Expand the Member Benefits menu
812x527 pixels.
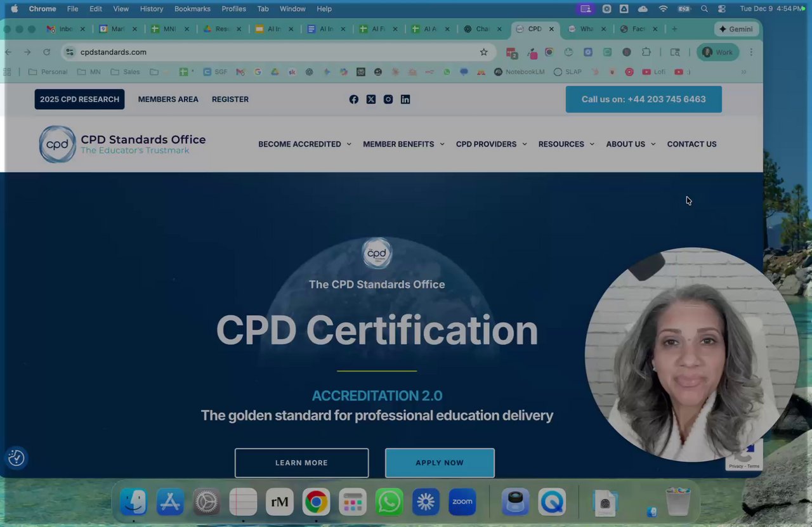click(403, 144)
